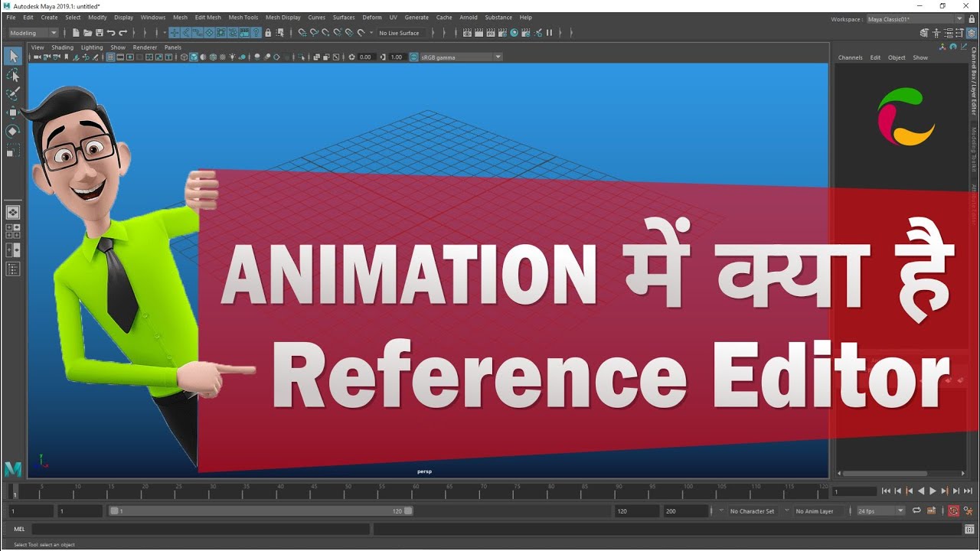Create a new scene icon
The image size is (980, 551).
[76, 33]
